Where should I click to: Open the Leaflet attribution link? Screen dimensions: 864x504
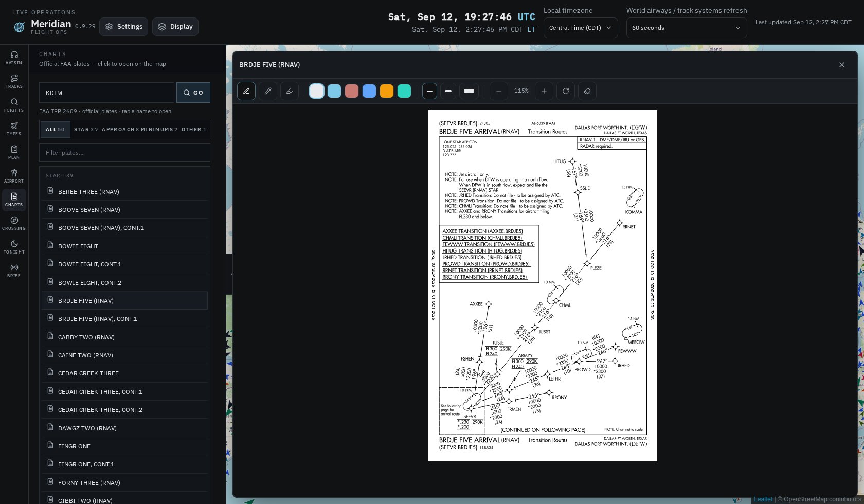coord(763,499)
